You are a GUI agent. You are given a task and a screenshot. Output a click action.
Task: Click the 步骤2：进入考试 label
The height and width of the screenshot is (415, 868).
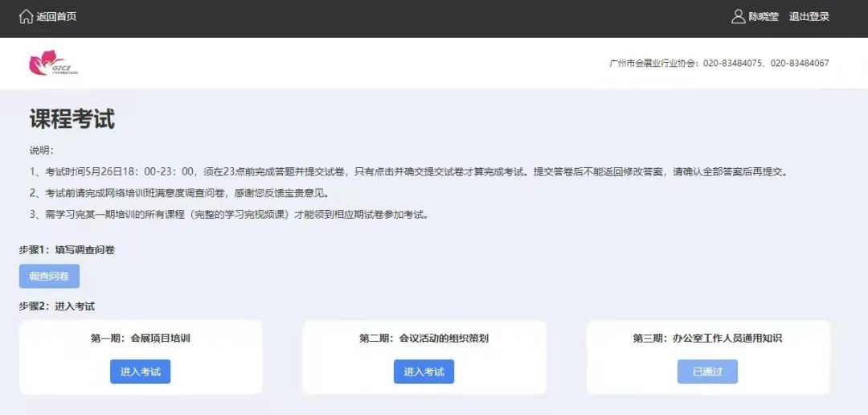(x=57, y=306)
